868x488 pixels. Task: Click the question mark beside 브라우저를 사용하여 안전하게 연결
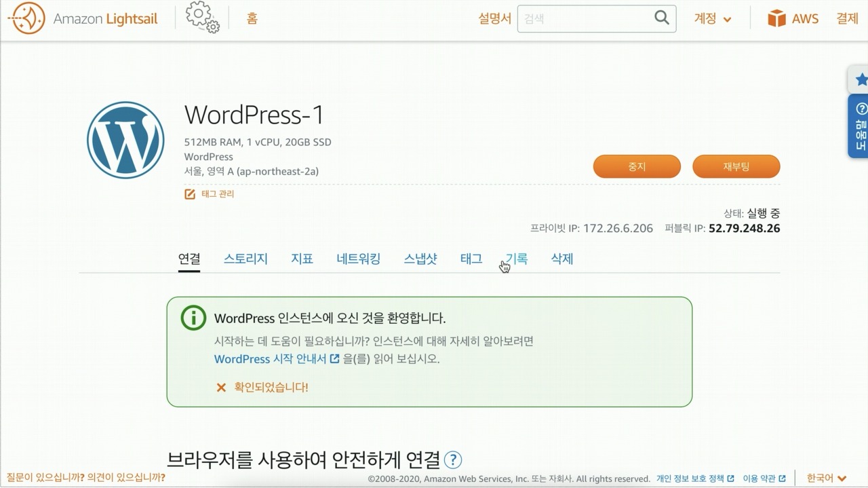click(x=452, y=460)
